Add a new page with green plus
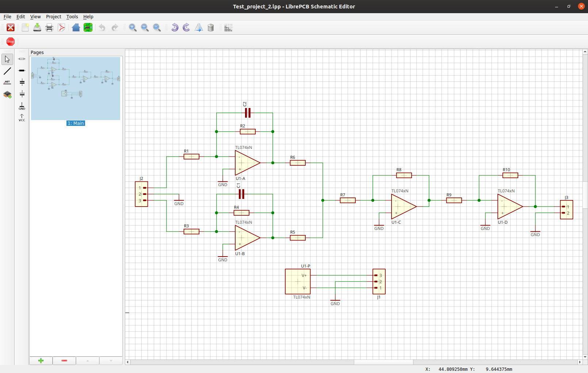 tap(41, 361)
